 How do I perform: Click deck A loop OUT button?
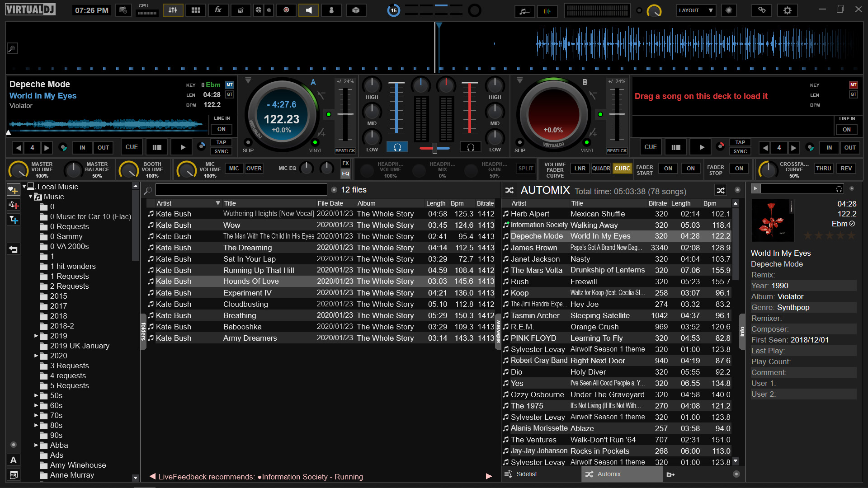click(x=104, y=147)
